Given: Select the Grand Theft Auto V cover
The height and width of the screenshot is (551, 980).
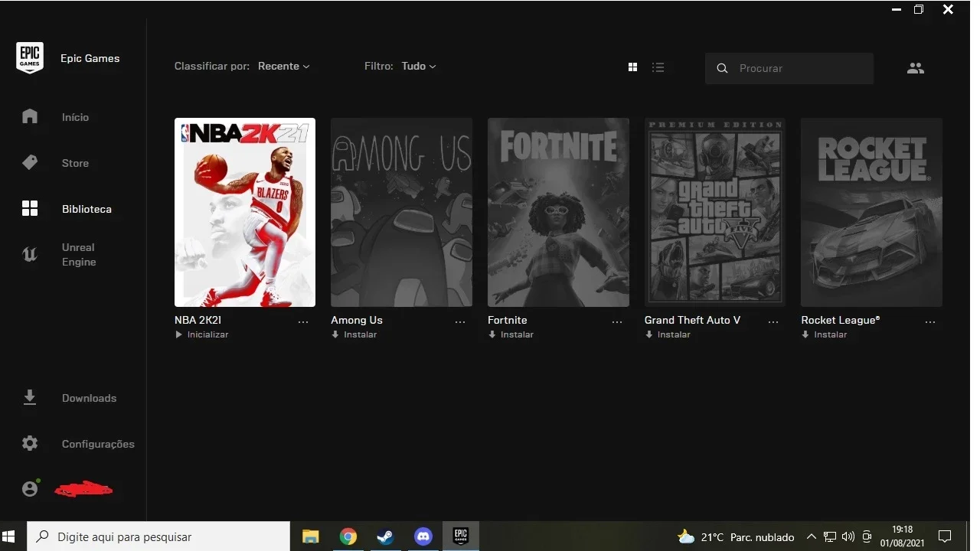Looking at the screenshot, I should tap(715, 212).
